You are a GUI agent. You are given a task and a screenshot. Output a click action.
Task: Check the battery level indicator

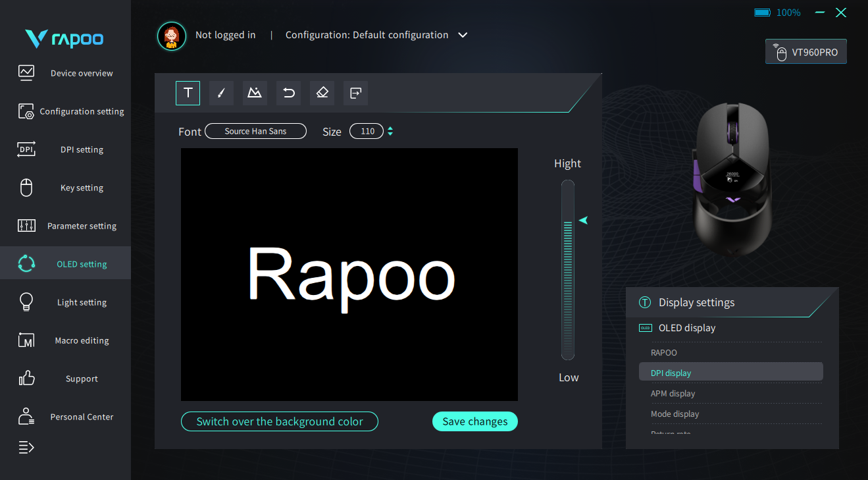(x=777, y=13)
